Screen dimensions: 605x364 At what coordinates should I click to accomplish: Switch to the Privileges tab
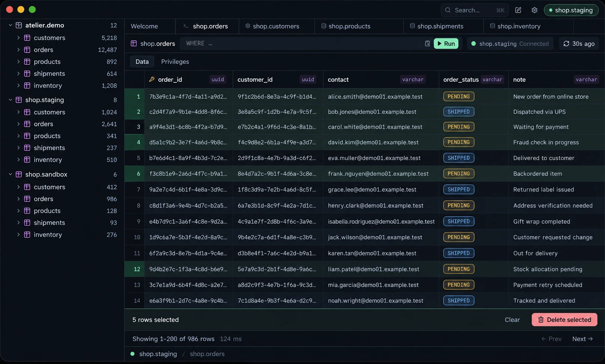175,62
